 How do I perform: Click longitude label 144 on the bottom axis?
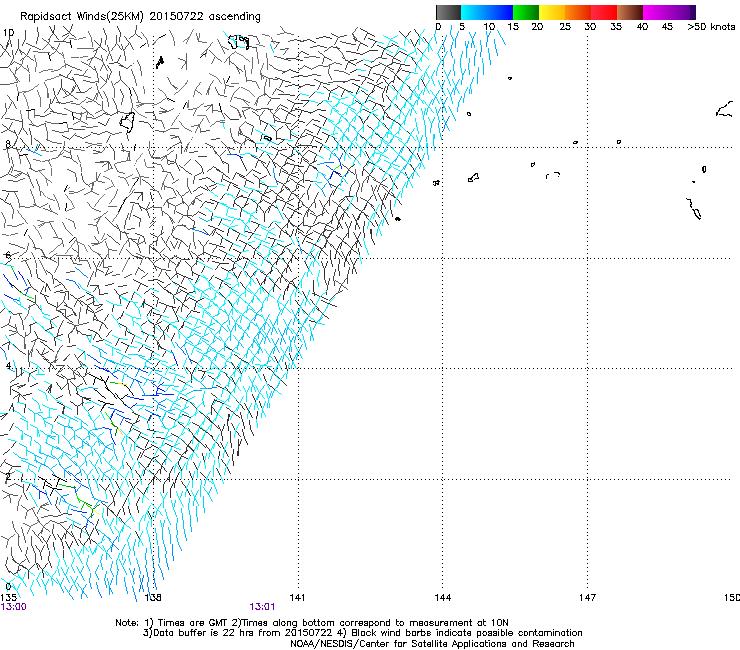(x=442, y=598)
